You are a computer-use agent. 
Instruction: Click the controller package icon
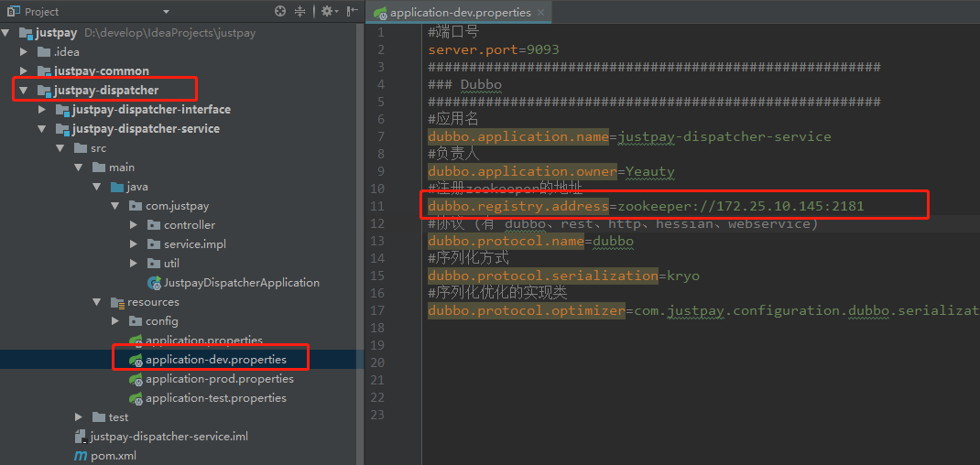click(153, 225)
